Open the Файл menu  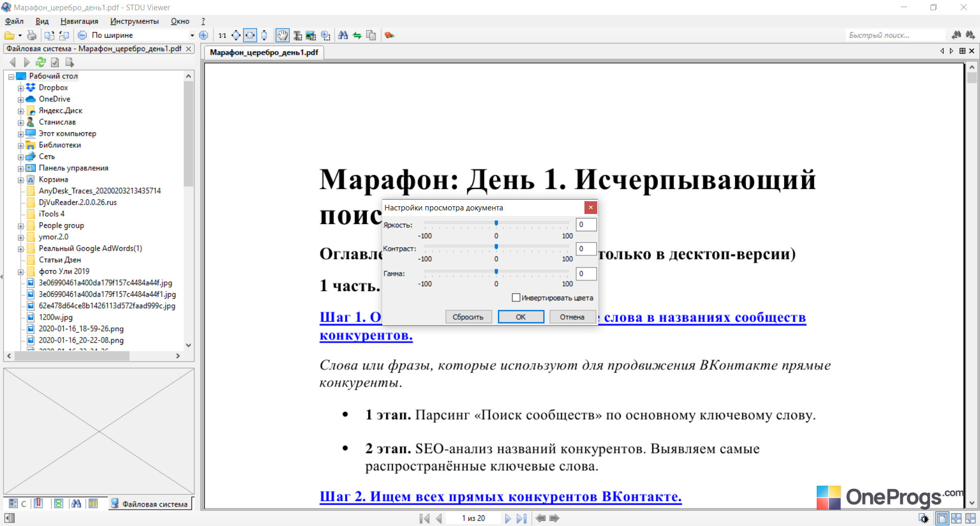(x=14, y=21)
